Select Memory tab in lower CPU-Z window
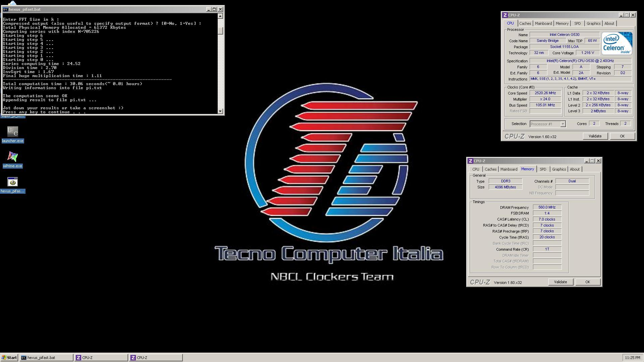The height and width of the screenshot is (362, 644). pos(528,169)
